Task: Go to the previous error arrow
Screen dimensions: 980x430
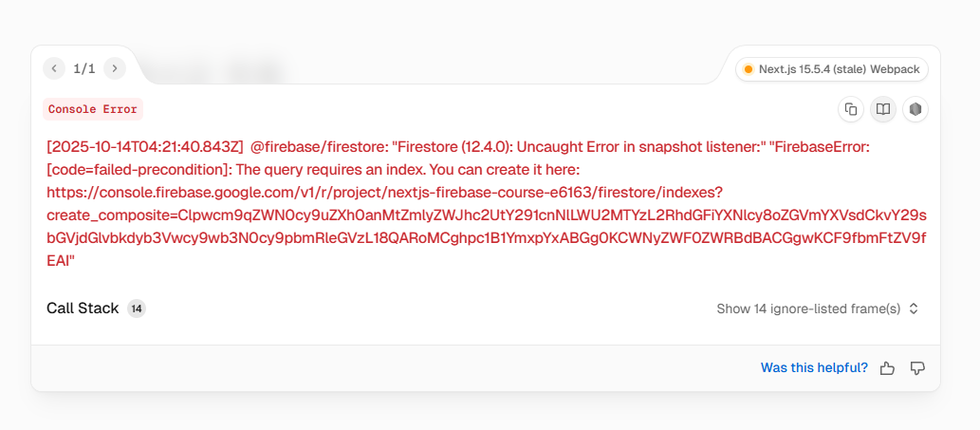Action: click(x=54, y=68)
